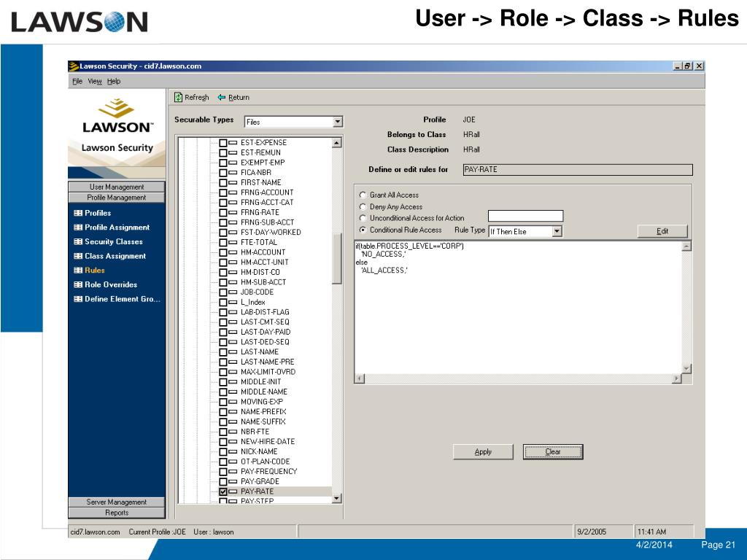
Task: Click the Apply button
Action: tap(483, 451)
